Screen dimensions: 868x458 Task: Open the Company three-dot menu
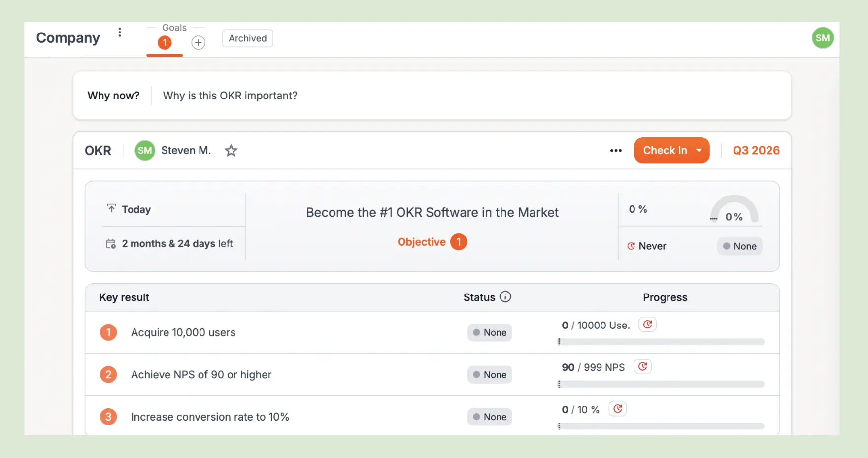tap(120, 33)
